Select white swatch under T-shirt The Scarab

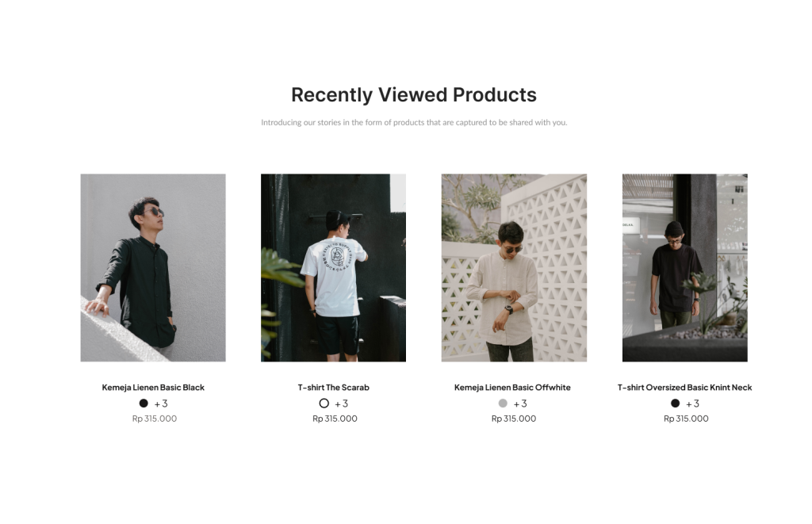(x=324, y=403)
